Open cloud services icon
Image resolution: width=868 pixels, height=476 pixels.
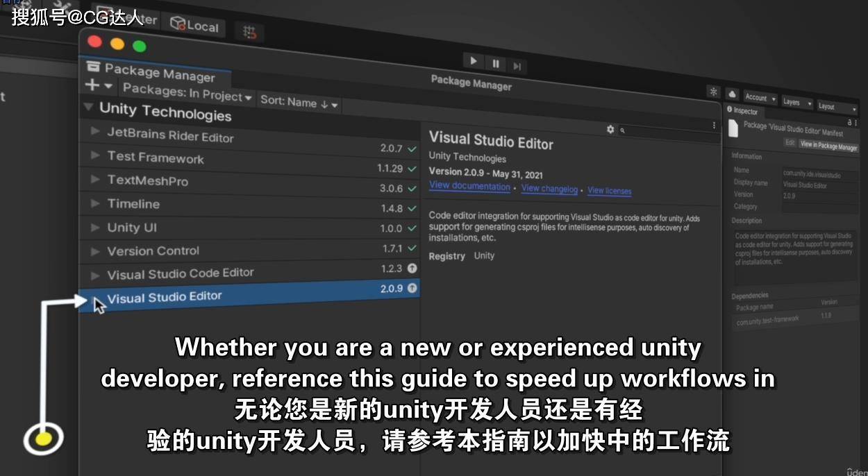(x=732, y=94)
